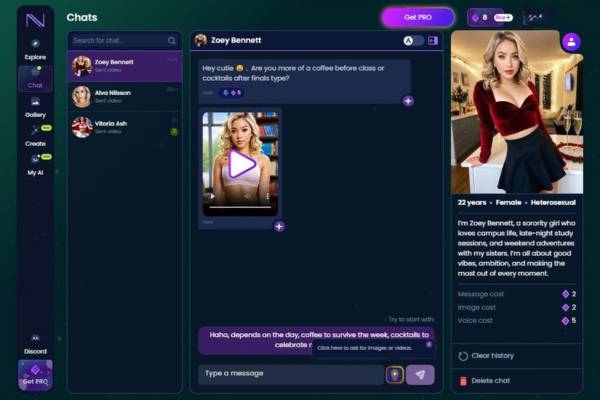Focus the Search for chat field
Image resolution: width=600 pixels, height=400 pixels.
click(x=124, y=40)
